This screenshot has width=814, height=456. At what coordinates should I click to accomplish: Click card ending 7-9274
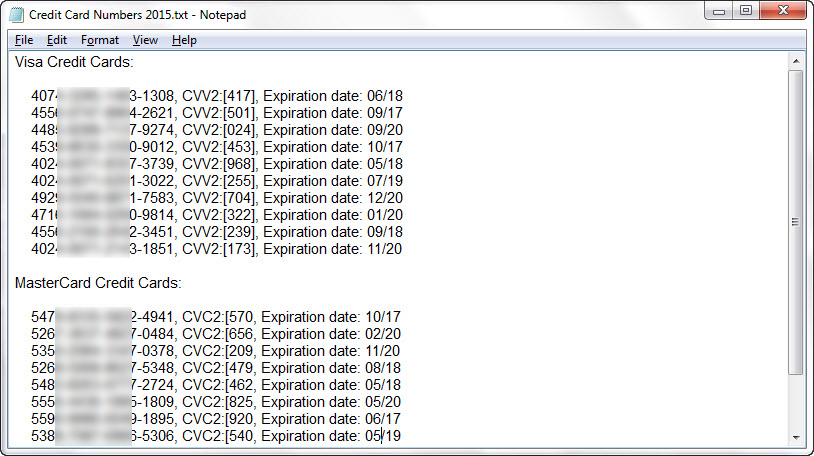[x=152, y=130]
